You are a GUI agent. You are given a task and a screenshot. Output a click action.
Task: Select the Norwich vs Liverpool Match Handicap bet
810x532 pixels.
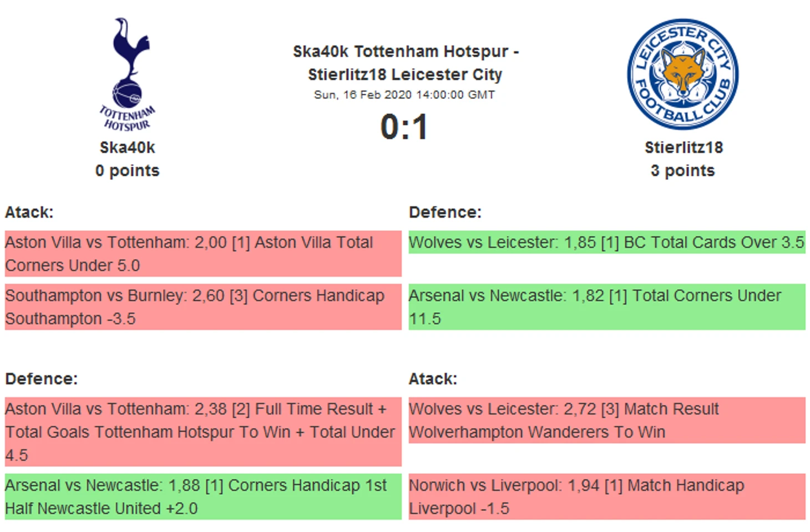[x=606, y=496]
